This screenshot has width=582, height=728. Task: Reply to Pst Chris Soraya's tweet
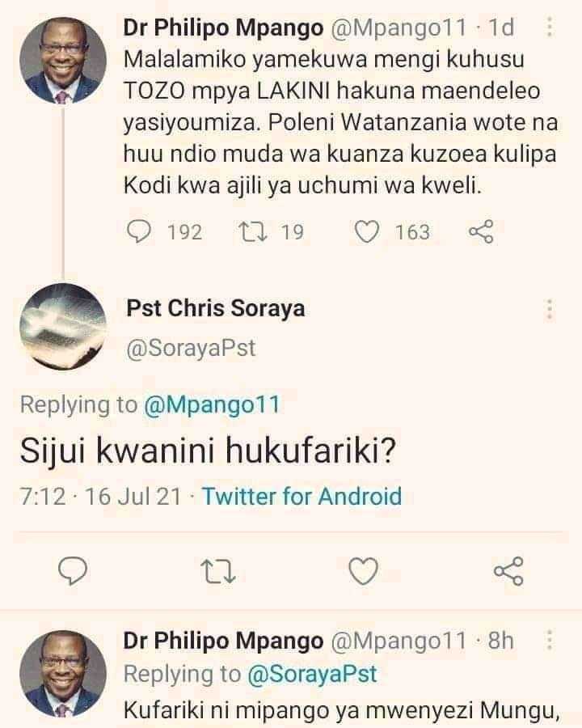(x=73, y=570)
